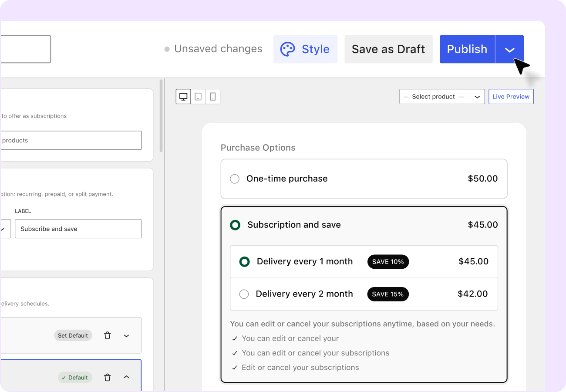Edit the Subscribe and save label field

click(78, 229)
